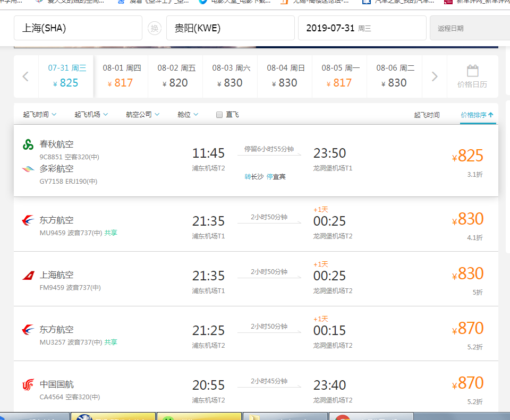Expand the 起飞时间 filter dropdown
The width and height of the screenshot is (510, 420).
coord(40,115)
